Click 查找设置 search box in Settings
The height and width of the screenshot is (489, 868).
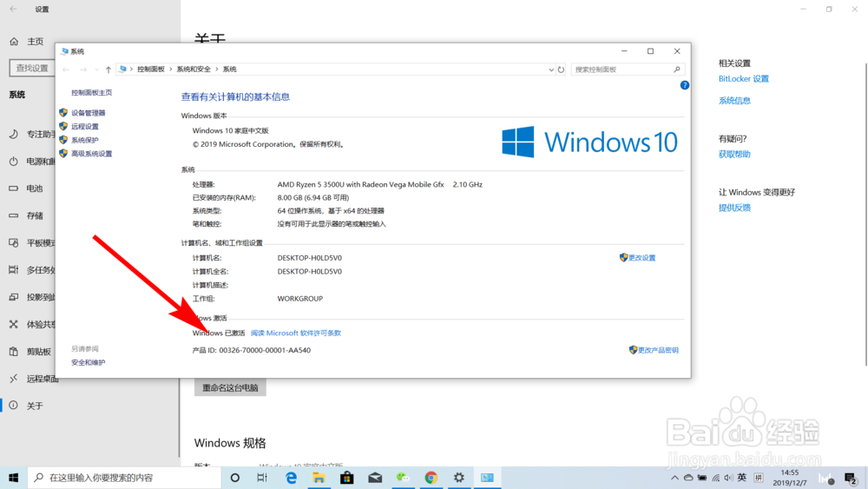[32, 68]
